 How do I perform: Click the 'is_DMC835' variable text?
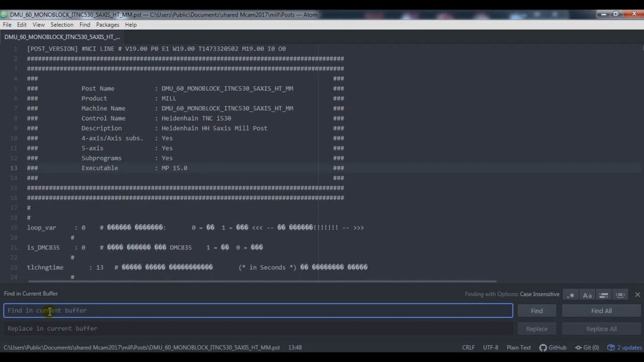click(43, 247)
